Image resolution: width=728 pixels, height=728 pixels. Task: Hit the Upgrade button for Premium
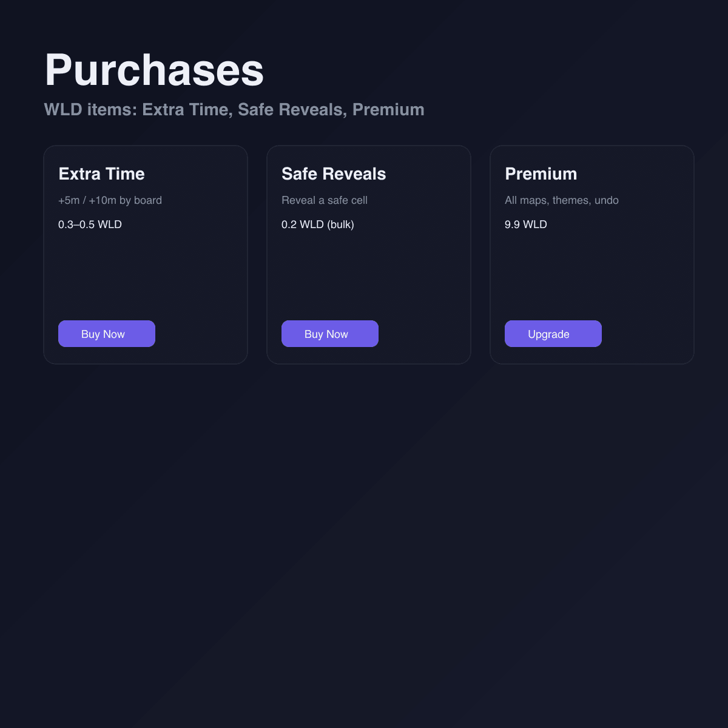pos(553,334)
